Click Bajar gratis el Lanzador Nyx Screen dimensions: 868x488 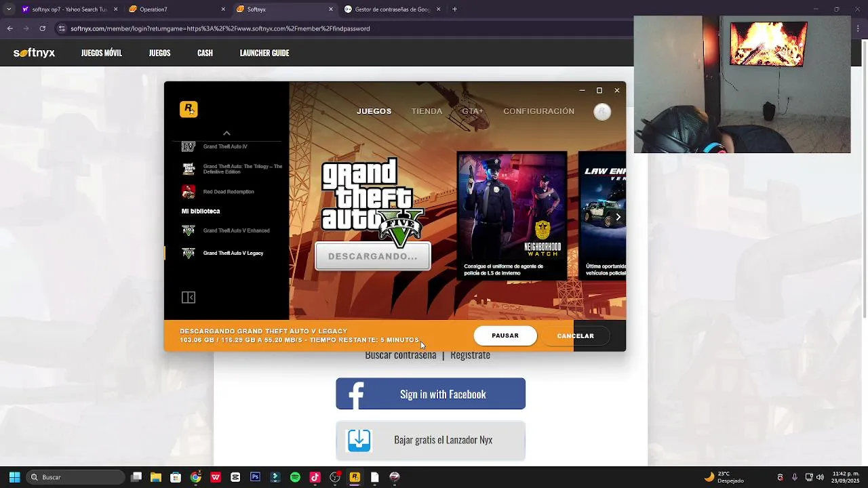pos(431,440)
